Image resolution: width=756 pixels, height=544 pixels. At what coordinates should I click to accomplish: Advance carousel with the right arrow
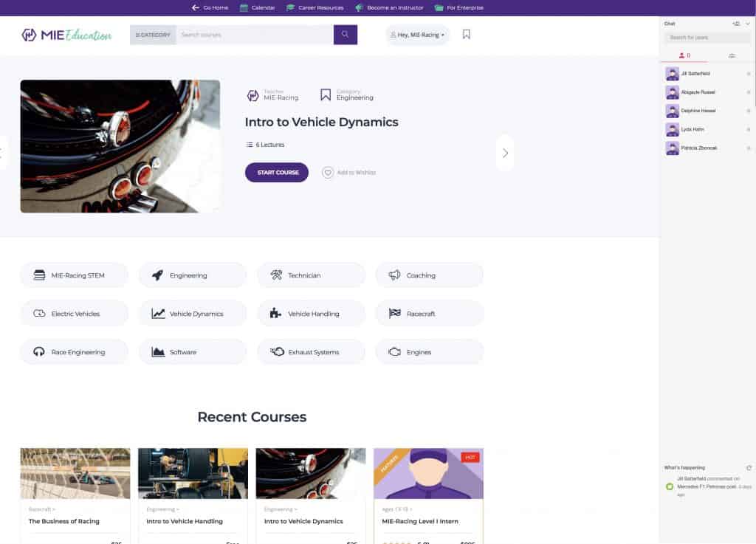pyautogui.click(x=505, y=154)
